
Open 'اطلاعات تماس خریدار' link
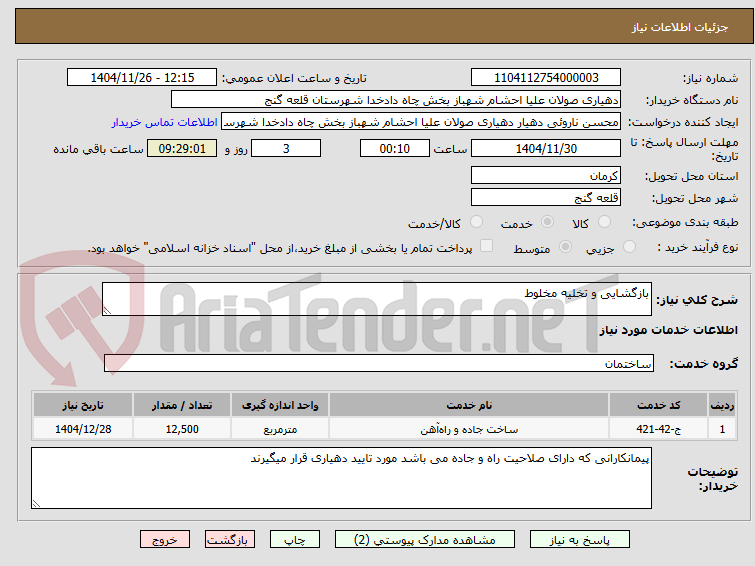tap(165, 122)
